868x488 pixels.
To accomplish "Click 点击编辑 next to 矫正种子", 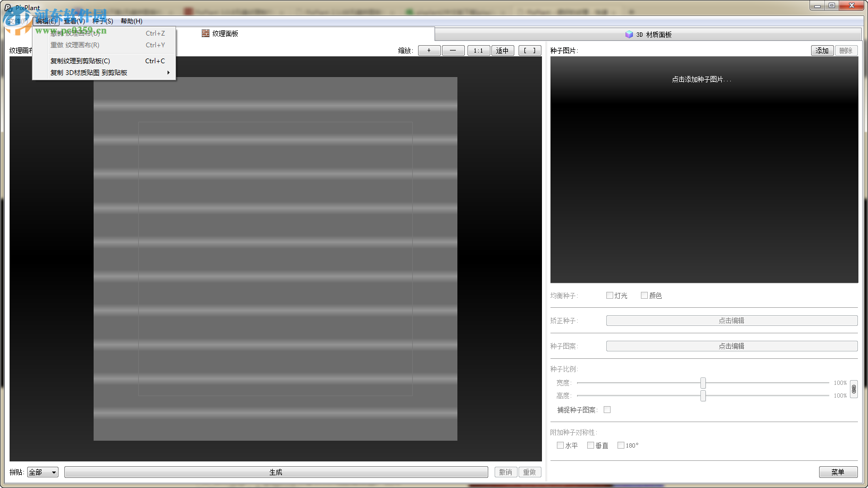I will [x=732, y=321].
